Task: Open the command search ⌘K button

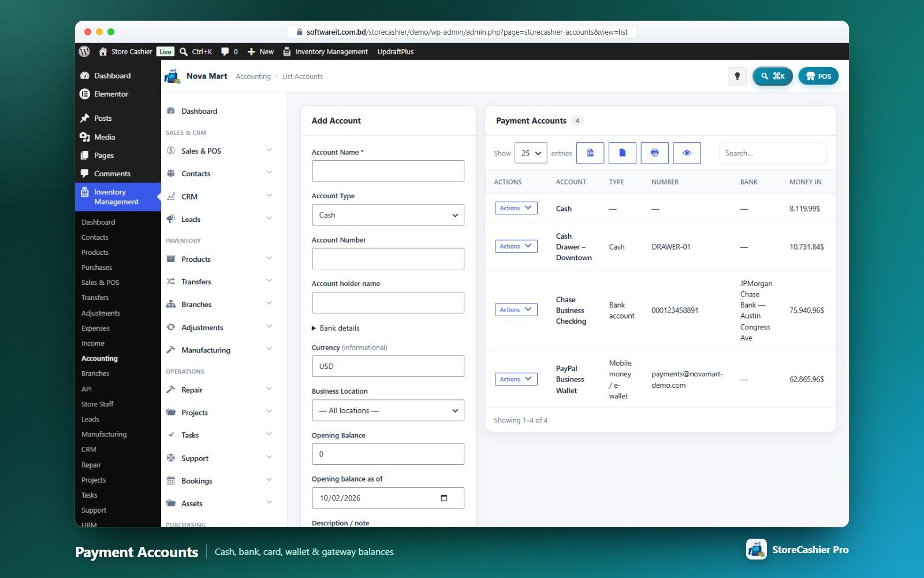Action: (x=772, y=76)
